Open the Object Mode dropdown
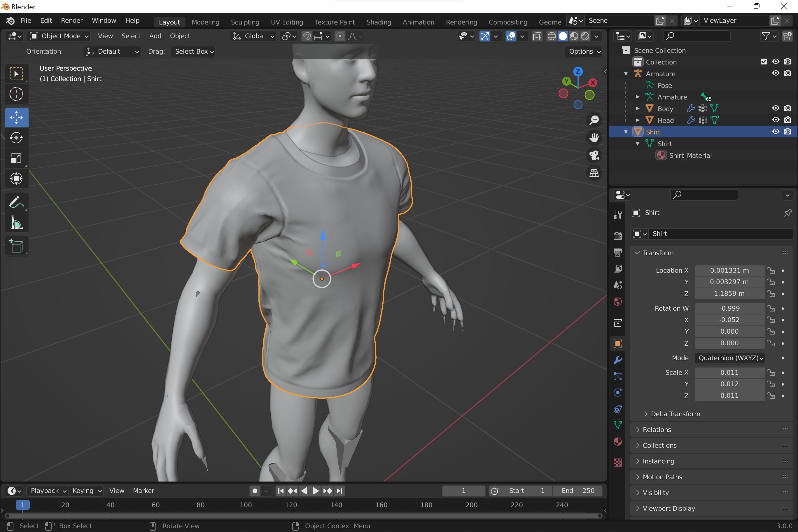The width and height of the screenshot is (798, 532). click(x=59, y=36)
